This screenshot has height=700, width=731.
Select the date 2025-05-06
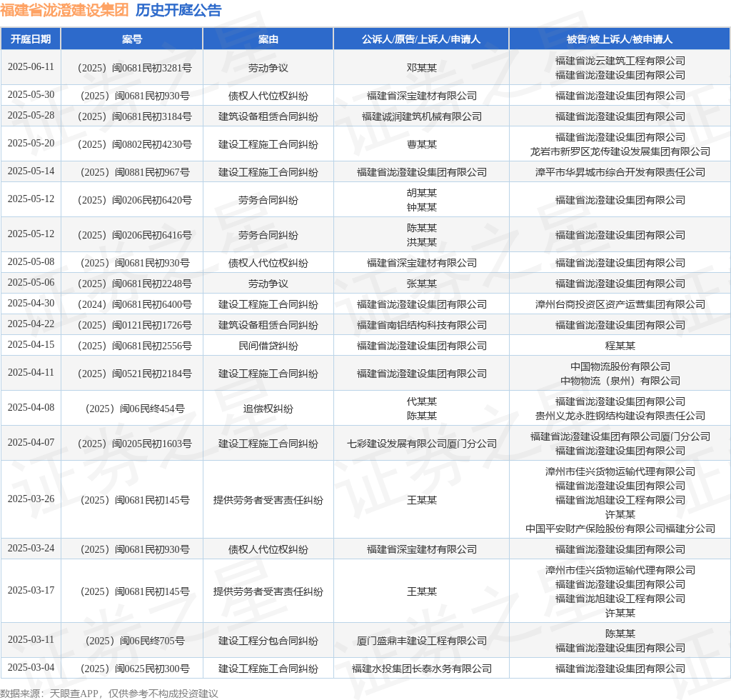click(x=31, y=283)
